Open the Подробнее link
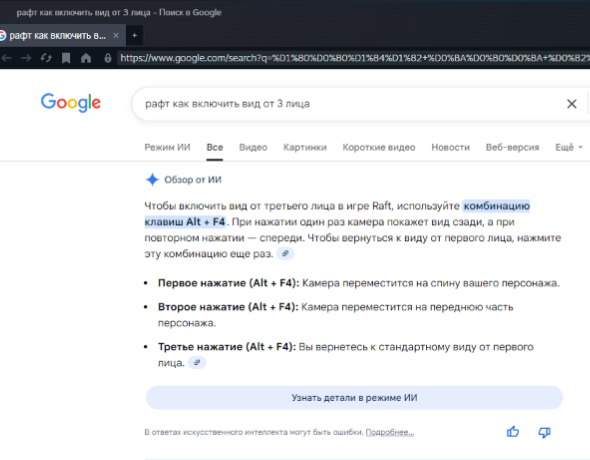 pyautogui.click(x=390, y=432)
